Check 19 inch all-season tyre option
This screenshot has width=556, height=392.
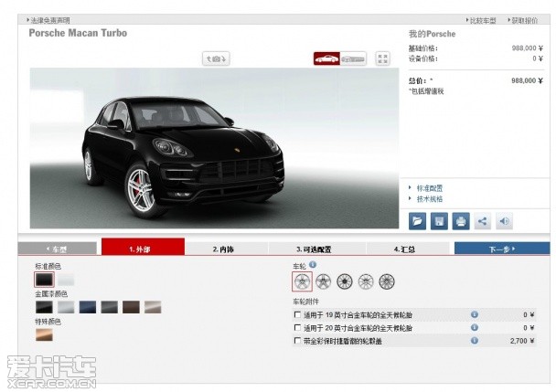[297, 314]
